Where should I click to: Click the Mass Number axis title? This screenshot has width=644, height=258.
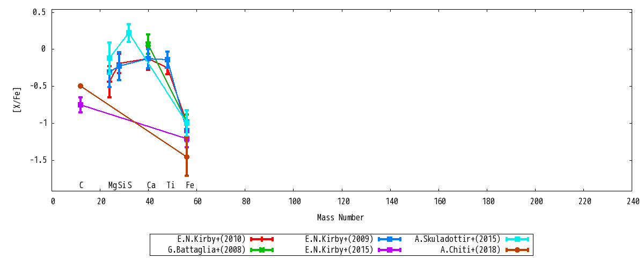340,218
